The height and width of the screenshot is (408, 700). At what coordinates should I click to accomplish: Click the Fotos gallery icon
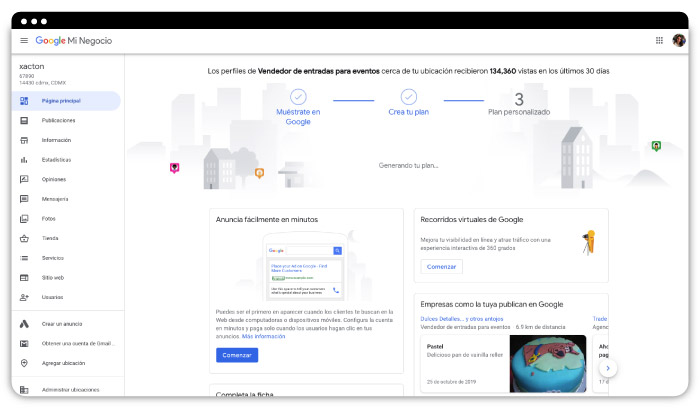(24, 219)
